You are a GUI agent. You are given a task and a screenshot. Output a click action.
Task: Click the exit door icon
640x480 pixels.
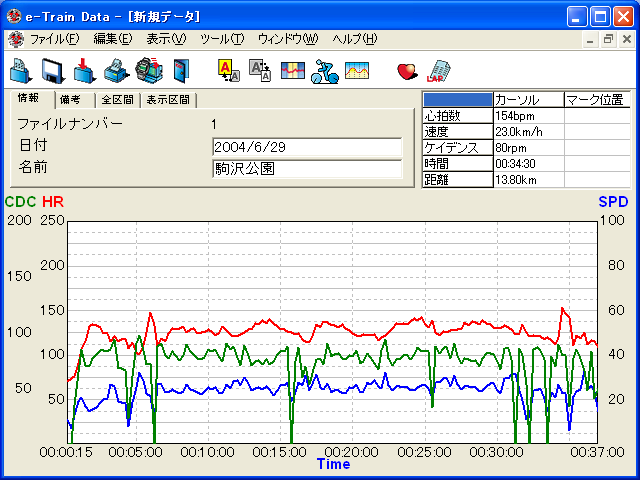point(180,70)
